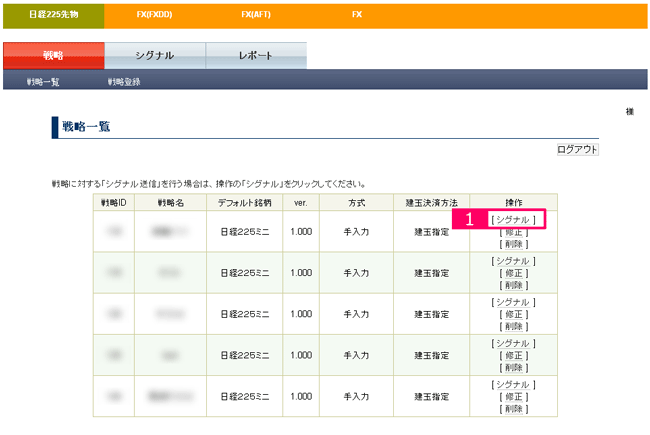Open シグナル for the second strategy row
The width and height of the screenshot is (650, 435).
tap(514, 261)
